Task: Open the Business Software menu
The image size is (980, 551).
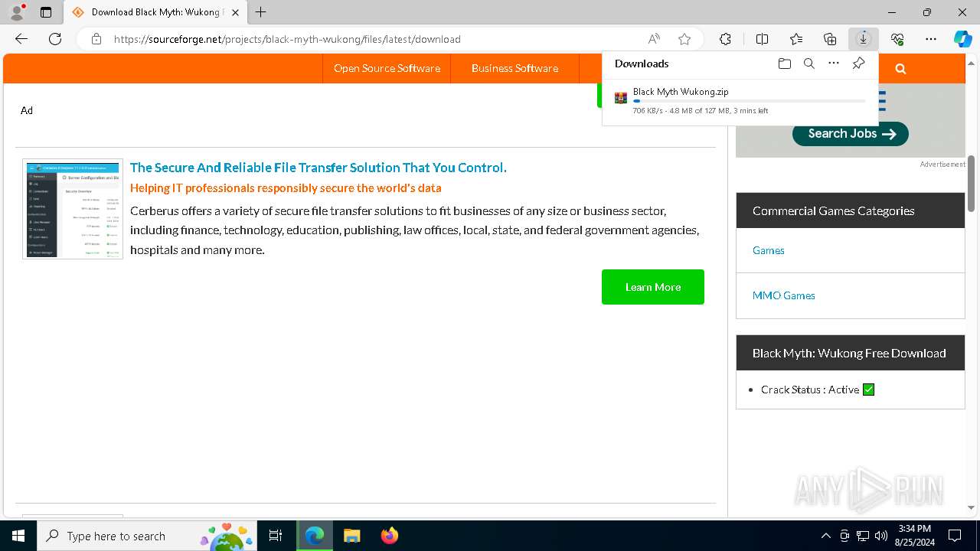Action: tap(514, 68)
